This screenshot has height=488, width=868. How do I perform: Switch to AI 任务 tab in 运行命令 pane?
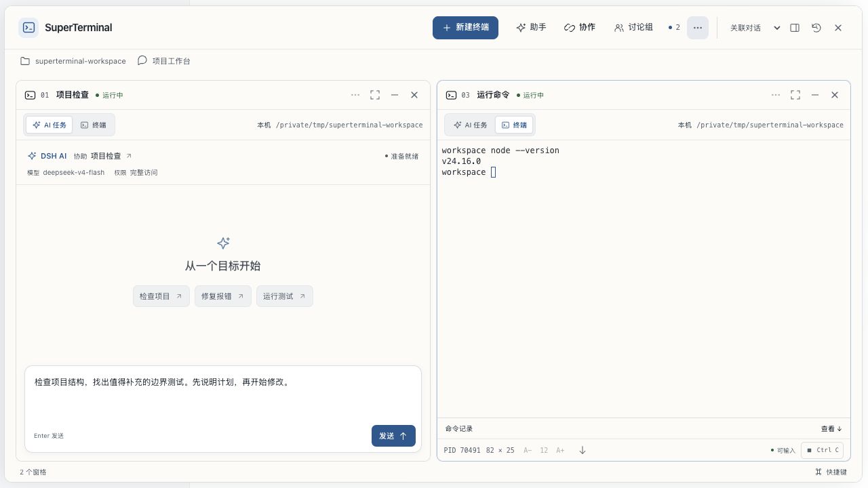tap(471, 125)
